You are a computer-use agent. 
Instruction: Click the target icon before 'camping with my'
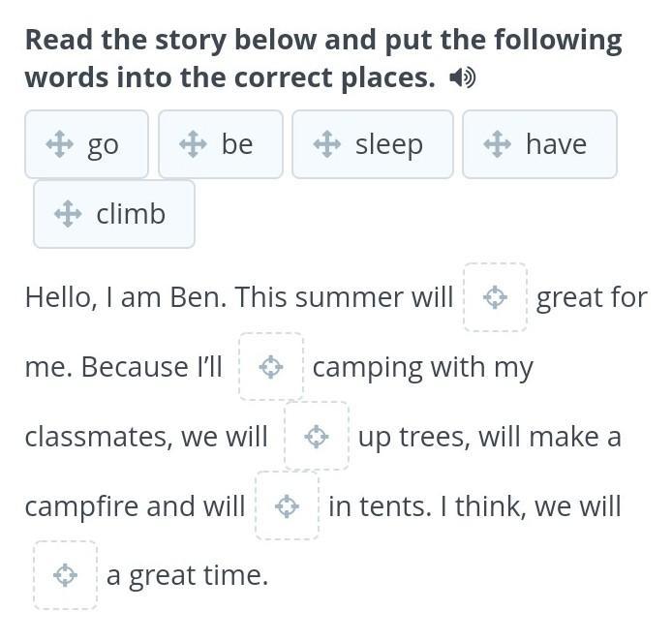271,367
